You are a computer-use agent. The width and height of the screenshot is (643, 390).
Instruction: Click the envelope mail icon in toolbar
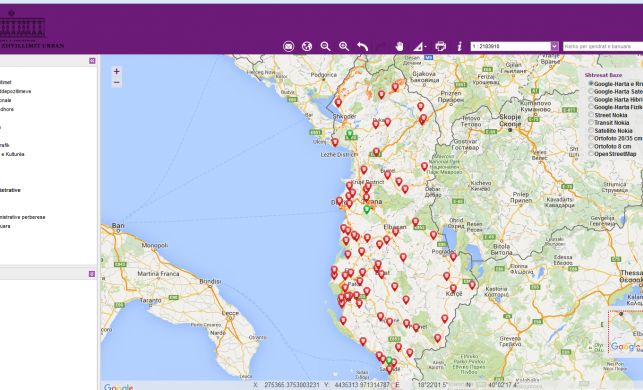point(288,46)
